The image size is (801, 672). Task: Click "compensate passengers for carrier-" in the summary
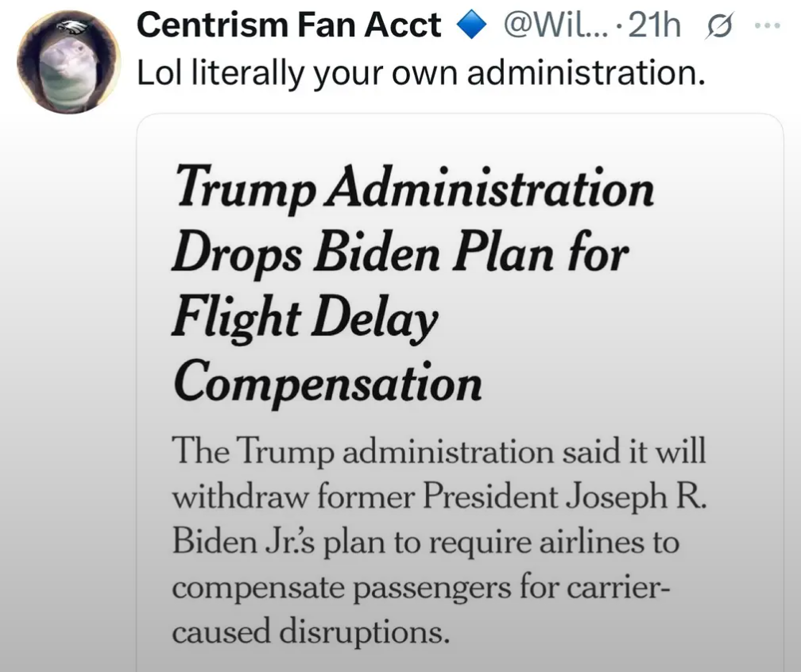pos(420,588)
